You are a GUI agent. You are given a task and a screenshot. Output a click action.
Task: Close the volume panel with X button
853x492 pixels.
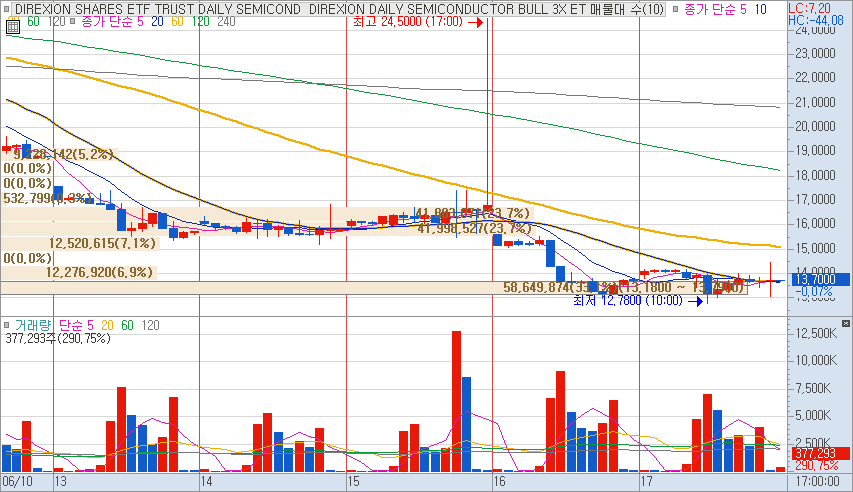pyautogui.click(x=845, y=324)
